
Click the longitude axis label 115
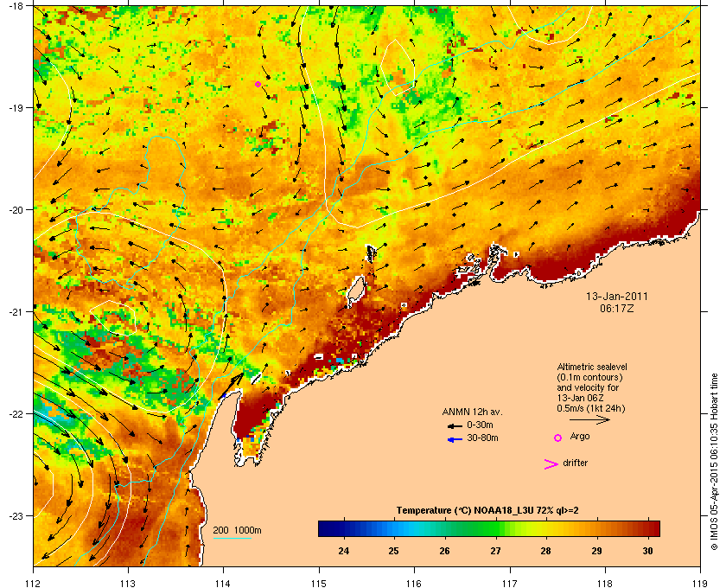click(x=319, y=584)
